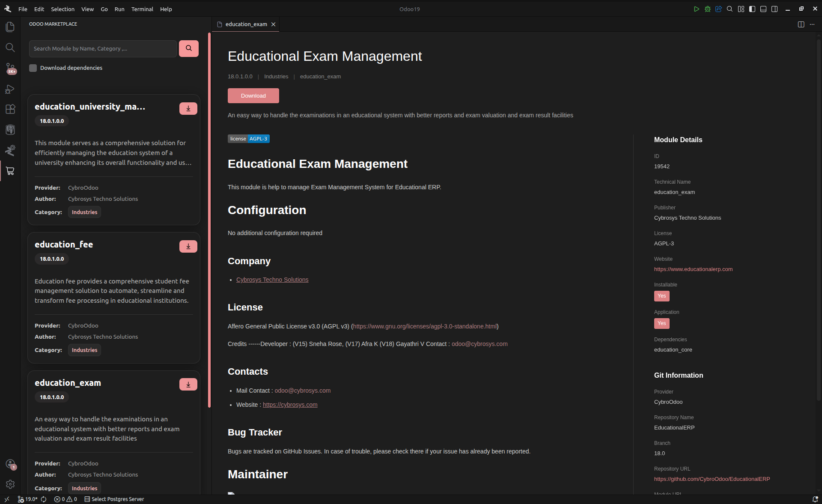Open the Accounts menu icon
The width and height of the screenshot is (822, 504).
pos(10,464)
